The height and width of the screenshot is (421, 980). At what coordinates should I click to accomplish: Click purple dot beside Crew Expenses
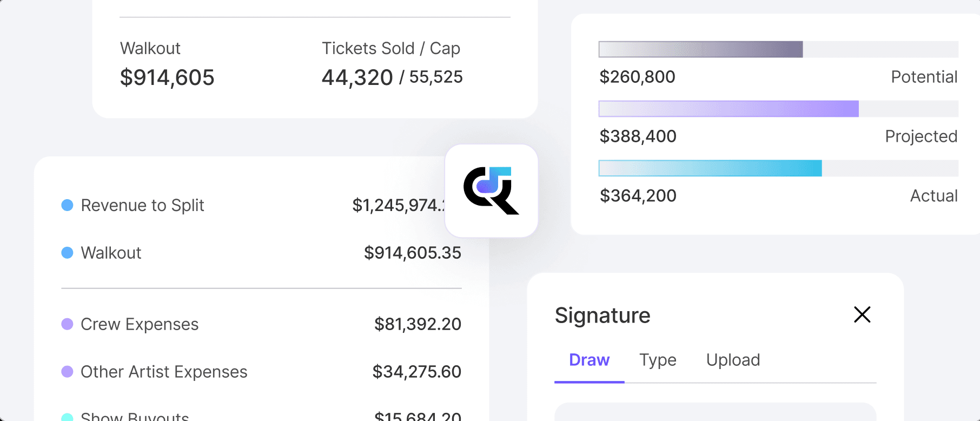[67, 324]
